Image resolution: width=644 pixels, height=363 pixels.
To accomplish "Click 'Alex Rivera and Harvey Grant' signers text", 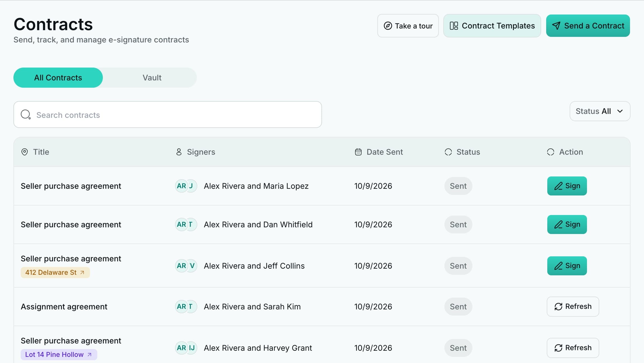I will coord(258,348).
